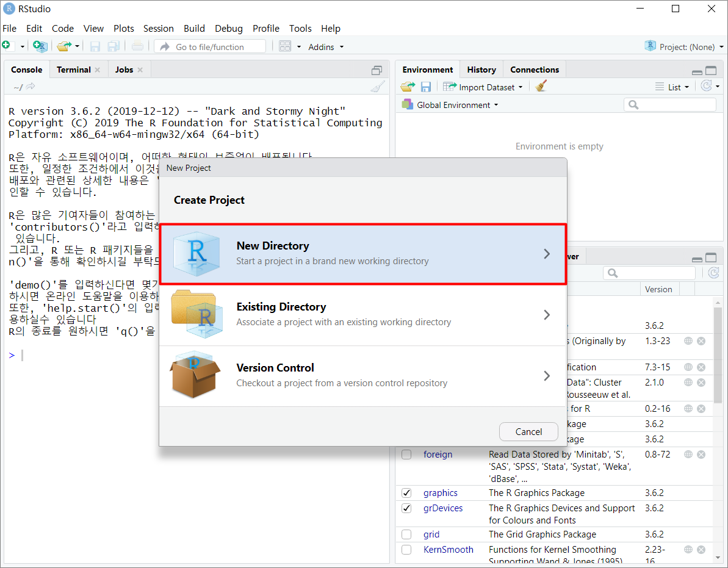Check the KernSmooth package checkbox
The height and width of the screenshot is (568, 728).
(406, 550)
